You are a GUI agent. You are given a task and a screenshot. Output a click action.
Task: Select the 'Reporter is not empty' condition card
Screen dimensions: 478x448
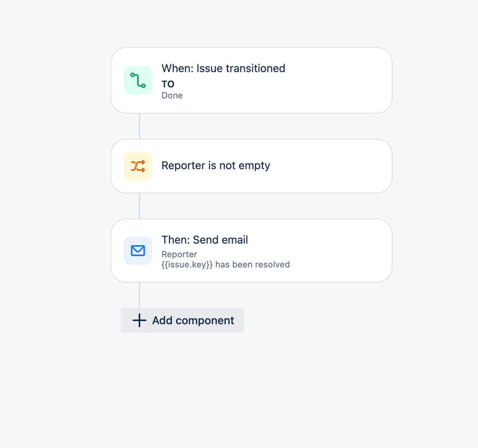point(252,166)
